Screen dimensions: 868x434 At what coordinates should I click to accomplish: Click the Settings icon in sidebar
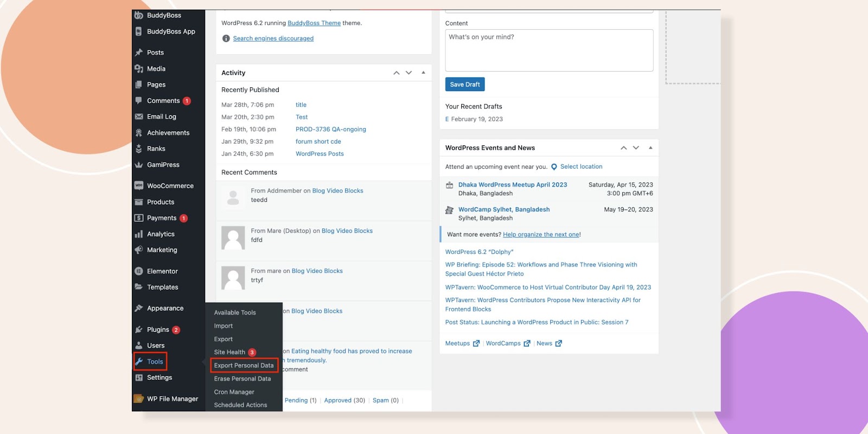coord(139,378)
